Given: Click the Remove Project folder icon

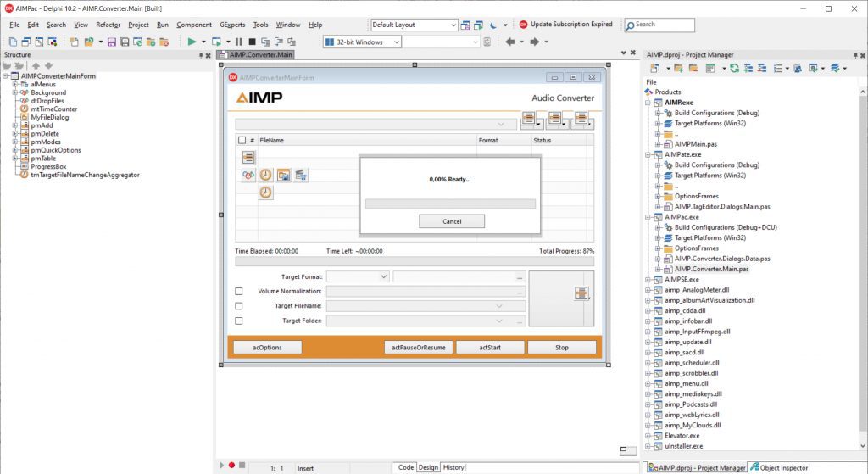Looking at the screenshot, I should pos(693,68).
